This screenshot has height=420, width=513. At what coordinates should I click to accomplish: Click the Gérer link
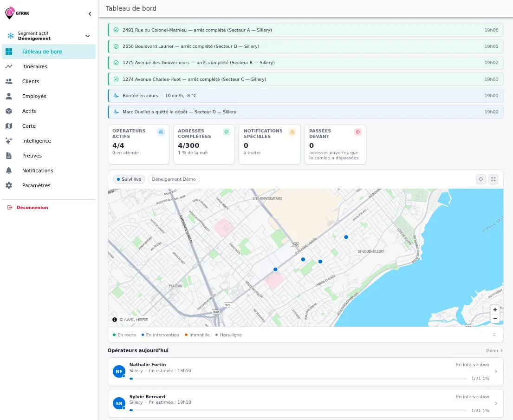(x=494, y=351)
